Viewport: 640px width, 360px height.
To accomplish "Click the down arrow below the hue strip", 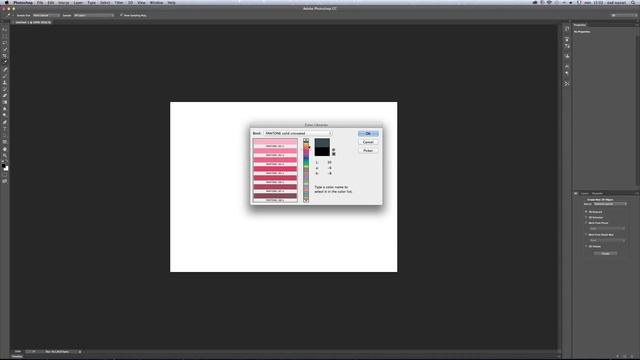I will (306, 201).
